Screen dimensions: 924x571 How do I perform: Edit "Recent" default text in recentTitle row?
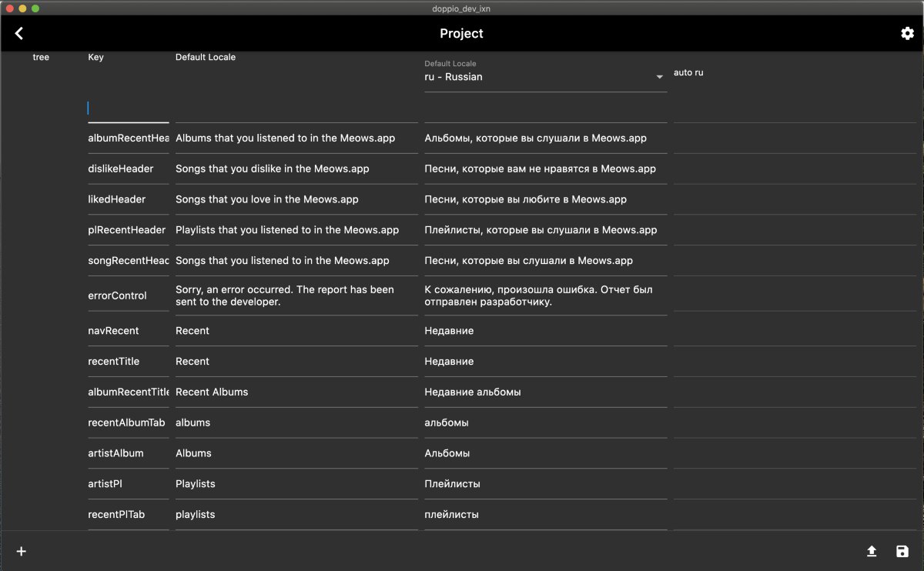pos(296,362)
